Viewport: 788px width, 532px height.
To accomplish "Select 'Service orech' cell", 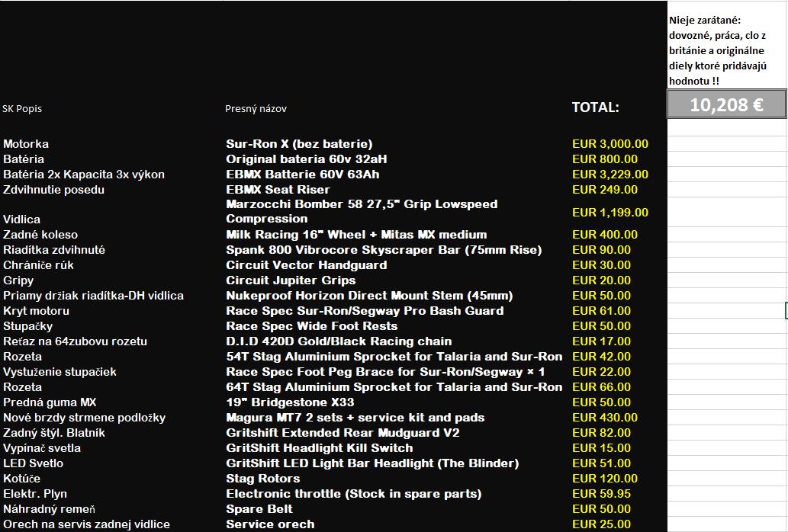I will click(270, 524).
